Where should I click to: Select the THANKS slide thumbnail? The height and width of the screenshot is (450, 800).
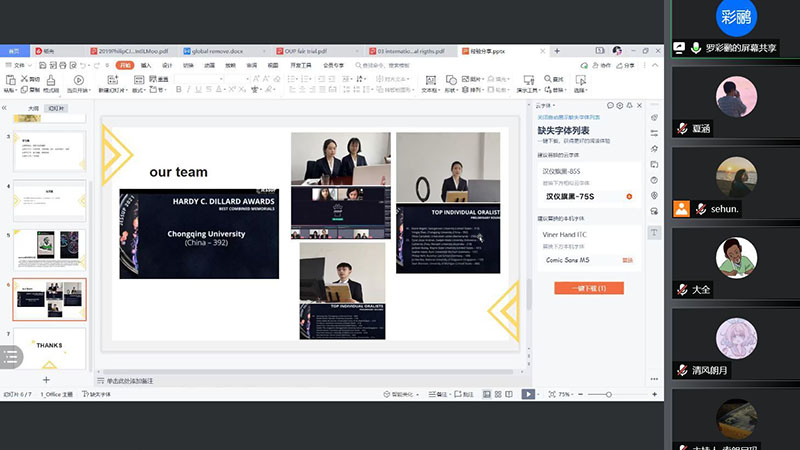(48, 347)
